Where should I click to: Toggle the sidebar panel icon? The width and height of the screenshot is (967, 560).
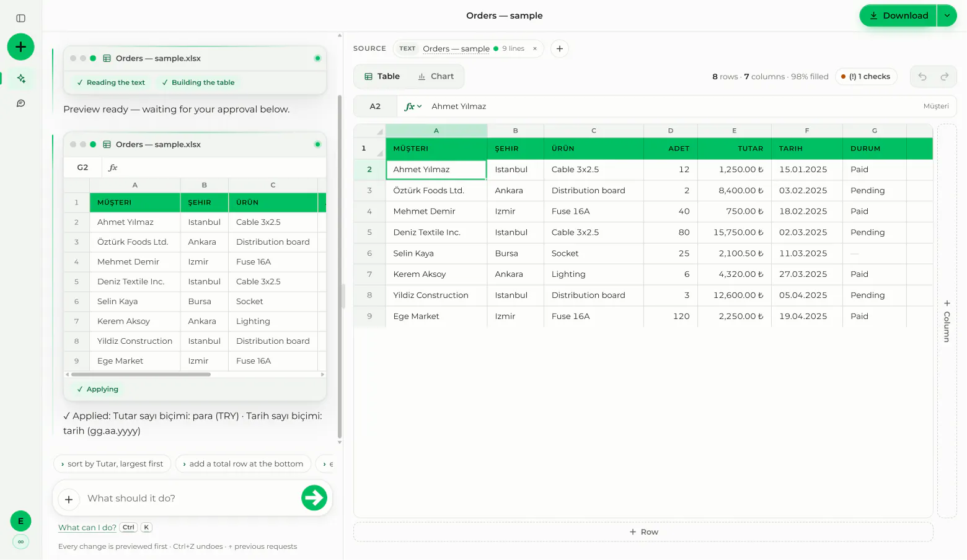(20, 18)
